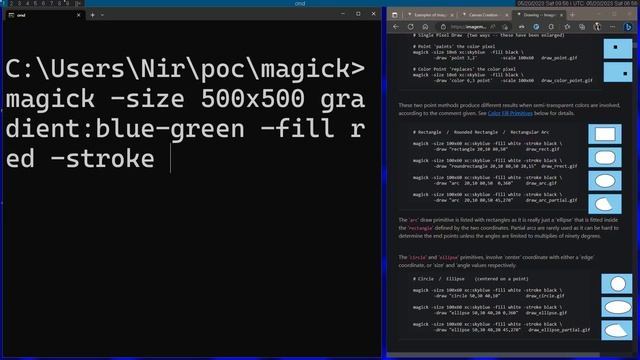
Task: Click the full ellipse example image
Action: [617, 307]
